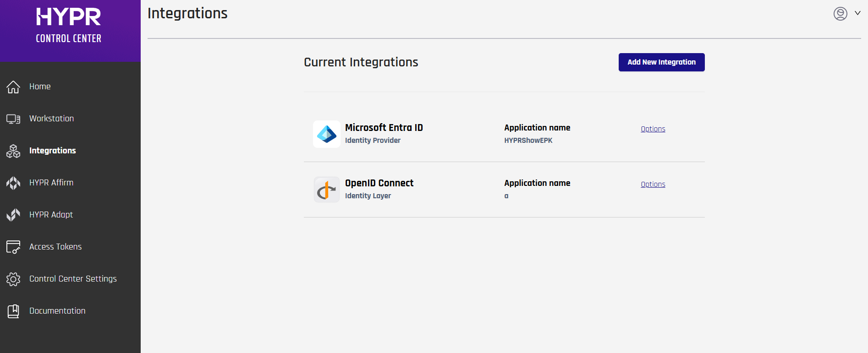Click the HYPR Control Center logo
The width and height of the screenshot is (868, 353).
tap(69, 26)
